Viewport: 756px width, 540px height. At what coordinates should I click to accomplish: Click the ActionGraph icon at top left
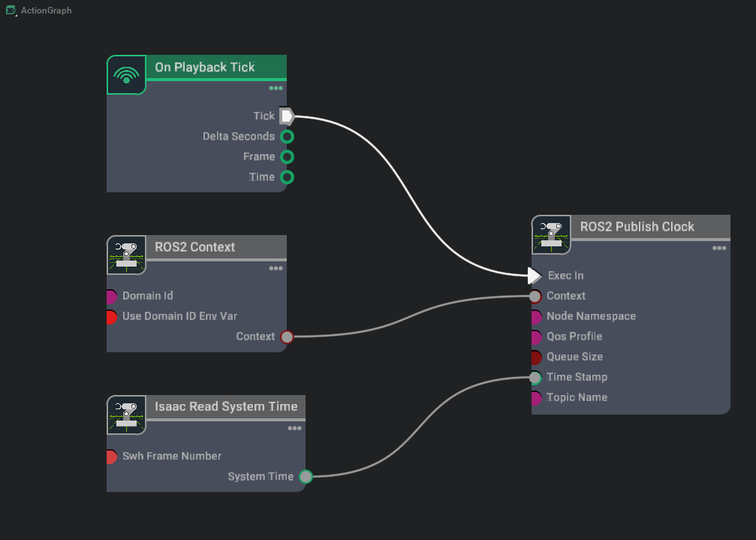click(11, 10)
